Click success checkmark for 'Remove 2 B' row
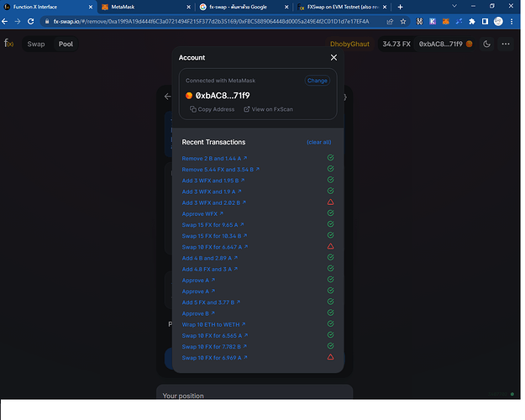525x420 pixels. pyautogui.click(x=330, y=158)
